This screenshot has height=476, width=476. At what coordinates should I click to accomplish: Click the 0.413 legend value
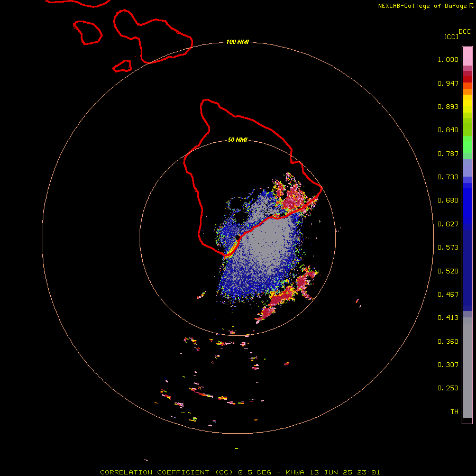(x=448, y=318)
